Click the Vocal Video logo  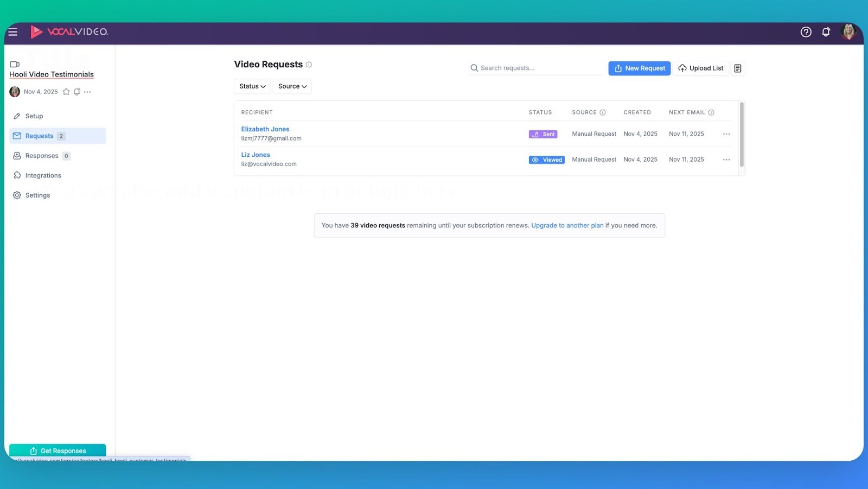[69, 32]
